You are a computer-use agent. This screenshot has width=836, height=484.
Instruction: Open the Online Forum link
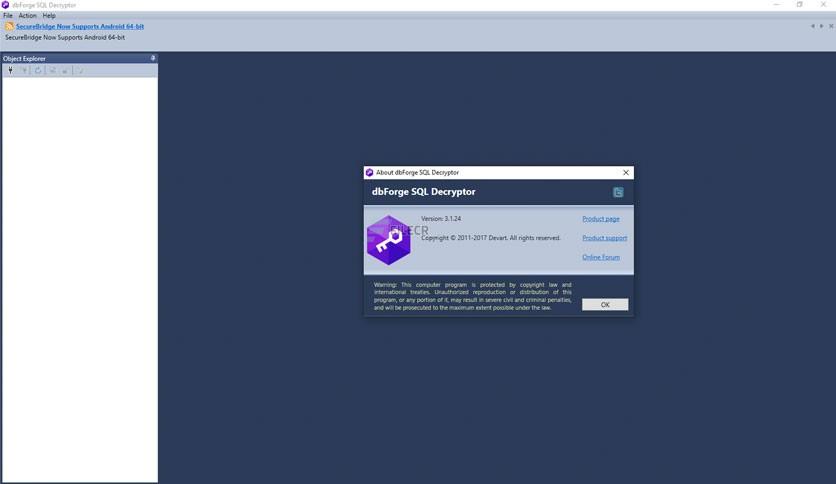coord(601,257)
